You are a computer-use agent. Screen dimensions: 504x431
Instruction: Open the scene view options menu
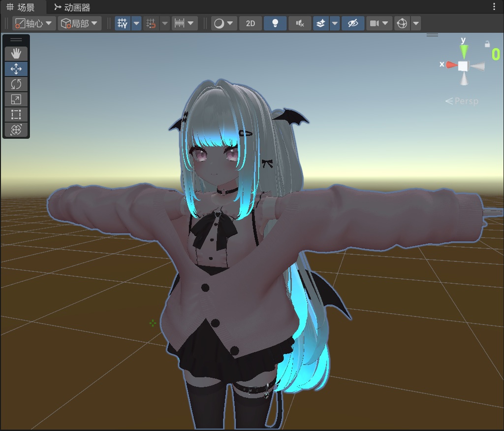point(495,5)
